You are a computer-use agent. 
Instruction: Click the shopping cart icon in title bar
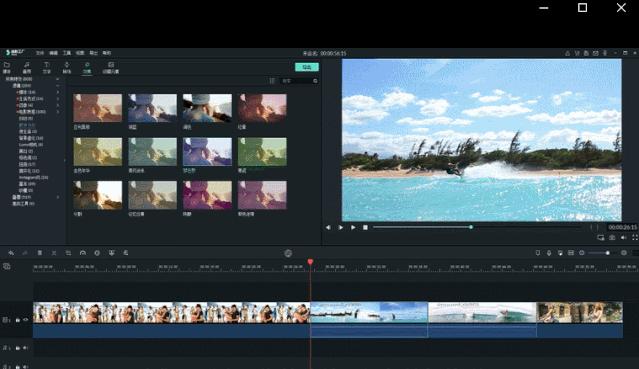pos(577,53)
